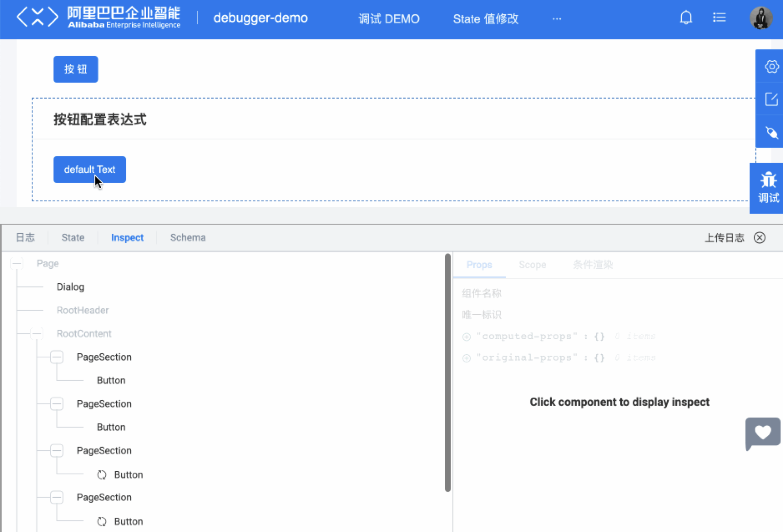Open the list menu icon in header
This screenshot has height=532, width=783.
click(719, 17)
